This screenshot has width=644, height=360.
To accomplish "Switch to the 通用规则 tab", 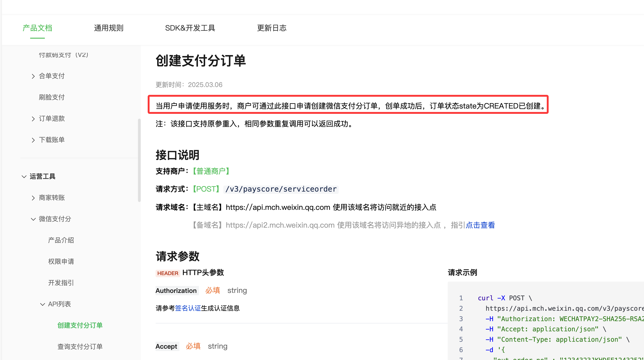I will [109, 28].
